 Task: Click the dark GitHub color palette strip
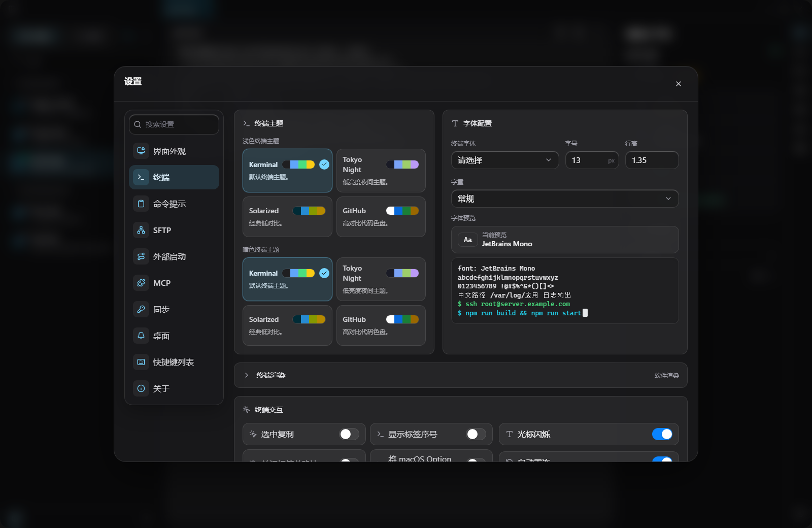(402, 319)
